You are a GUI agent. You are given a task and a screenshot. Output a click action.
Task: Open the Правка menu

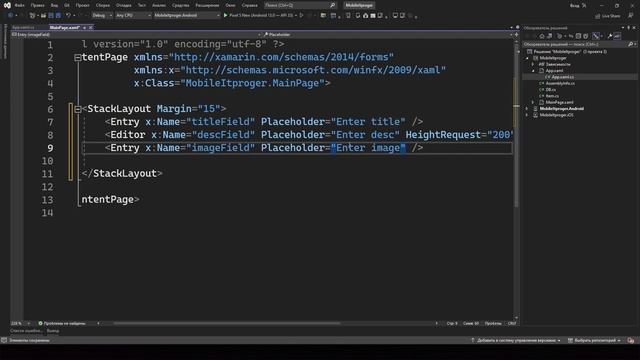[x=38, y=5]
